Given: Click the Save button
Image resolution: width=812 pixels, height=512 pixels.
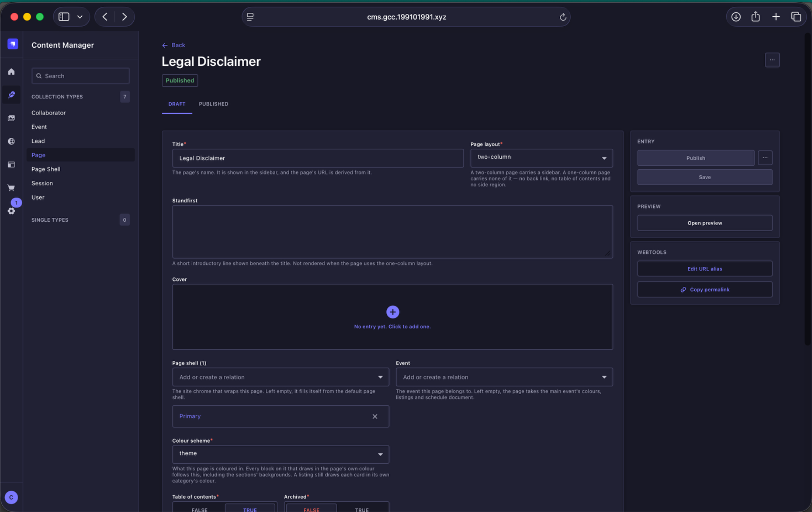Looking at the screenshot, I should [x=705, y=177].
